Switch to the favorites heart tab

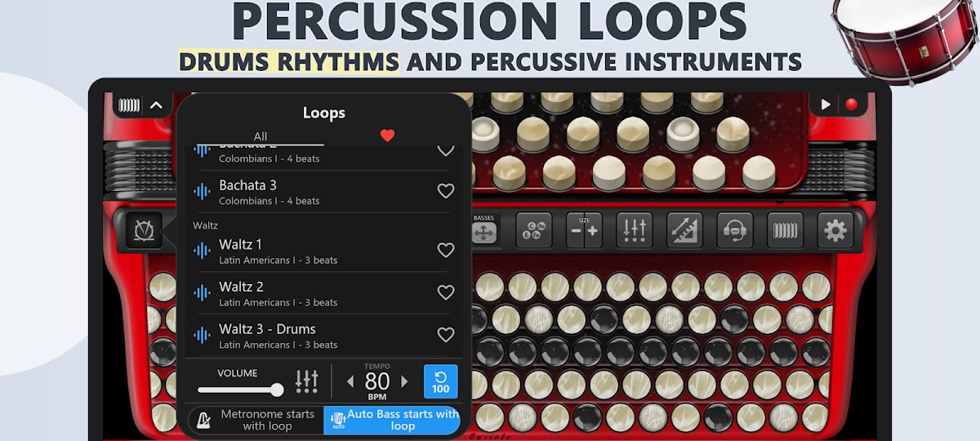[387, 136]
